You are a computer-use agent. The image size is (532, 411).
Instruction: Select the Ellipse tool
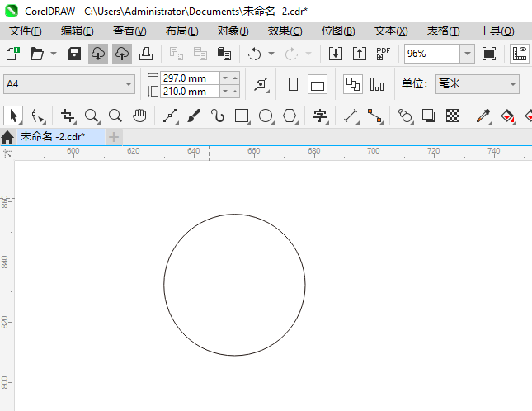(x=266, y=116)
